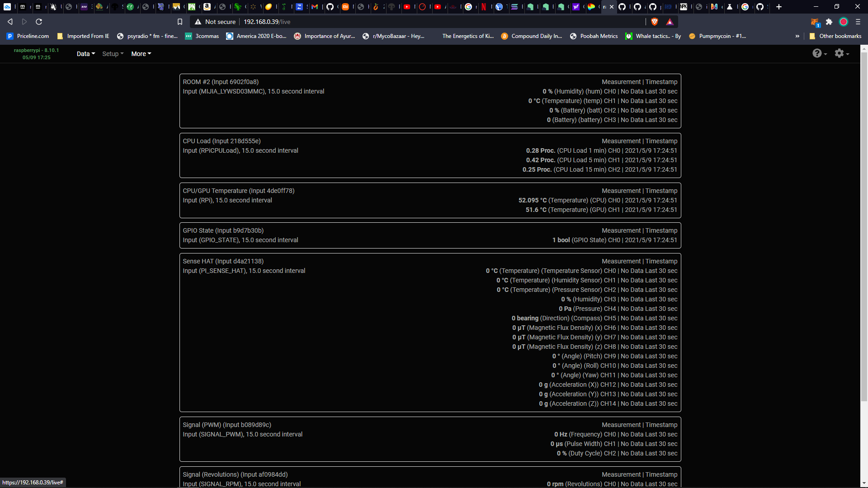Viewport: 868px width, 488px height.
Task: Bookmark this page with the bookmark icon
Action: coord(180,22)
